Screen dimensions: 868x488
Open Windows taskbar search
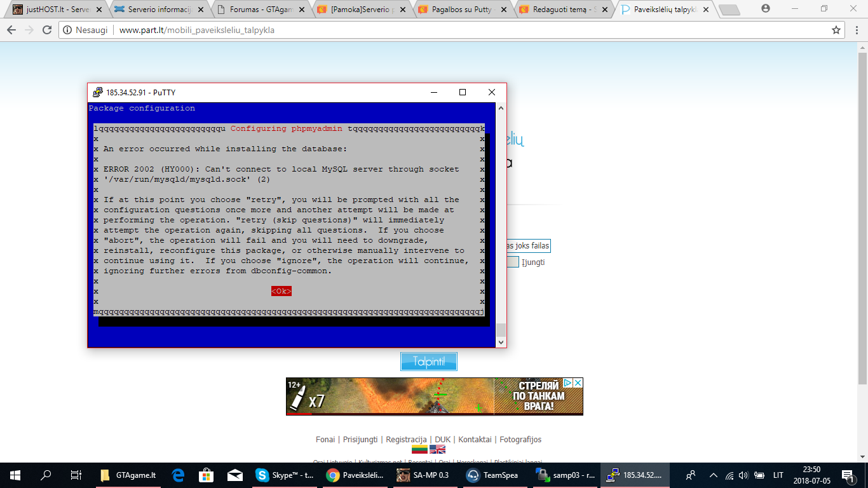click(x=46, y=475)
